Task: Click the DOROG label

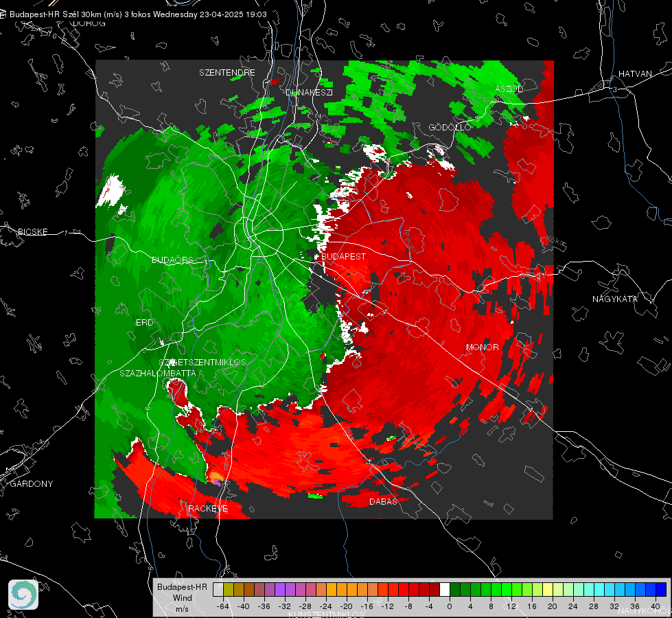Action: click(89, 23)
